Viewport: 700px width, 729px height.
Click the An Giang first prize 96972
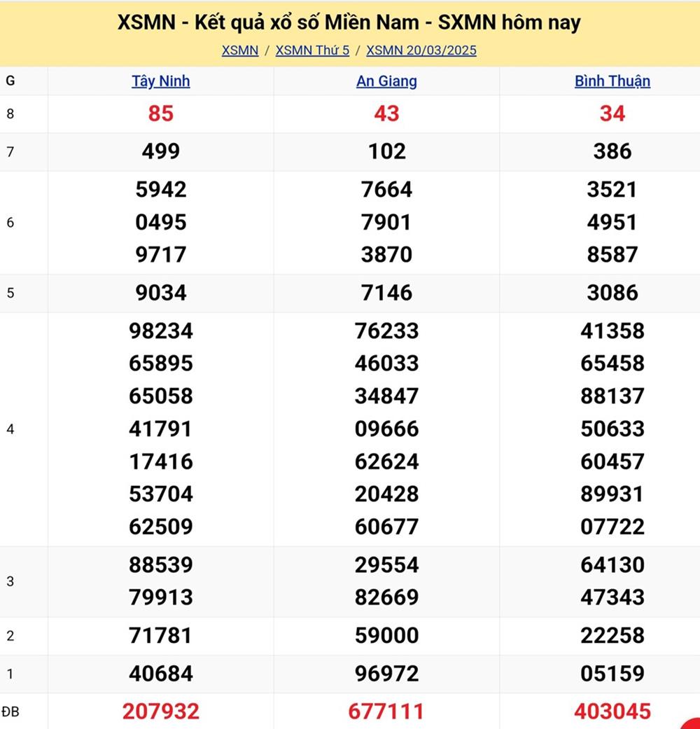pyautogui.click(x=386, y=674)
